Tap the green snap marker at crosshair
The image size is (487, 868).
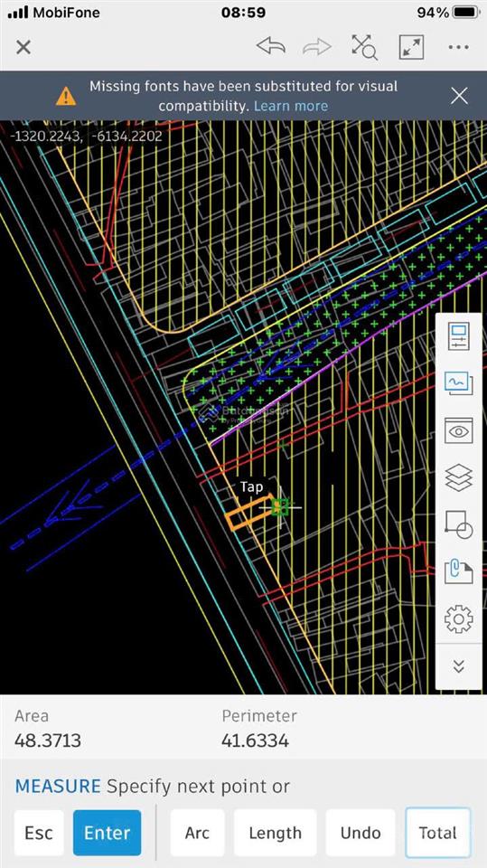[280, 506]
